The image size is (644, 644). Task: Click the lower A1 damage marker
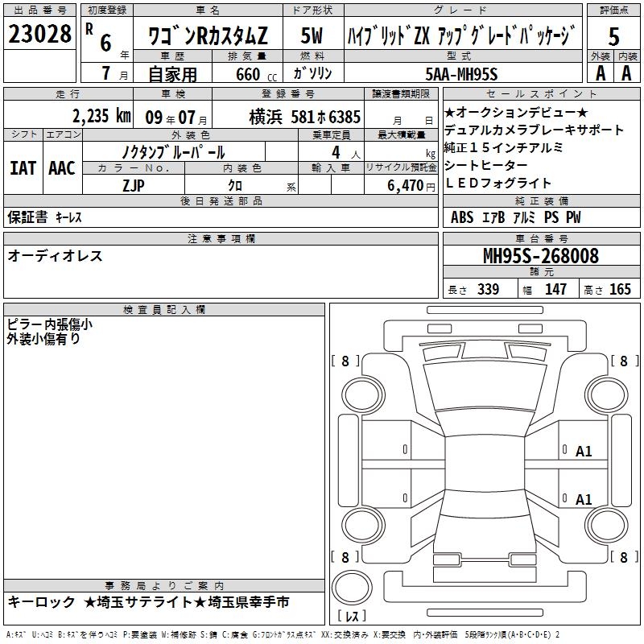coord(584,500)
